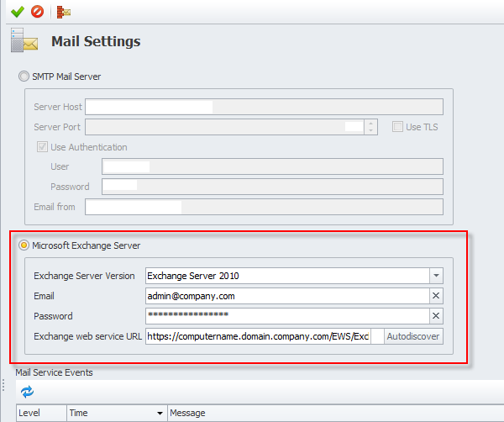Image resolution: width=504 pixels, height=422 pixels.
Task: Clear the Email field with its X
Action: 436,296
